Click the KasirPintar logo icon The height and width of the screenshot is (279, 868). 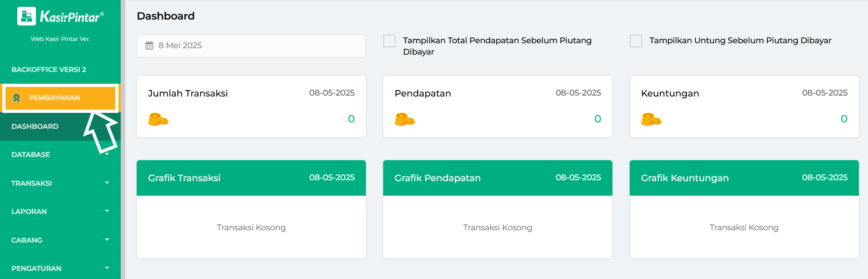[26, 16]
